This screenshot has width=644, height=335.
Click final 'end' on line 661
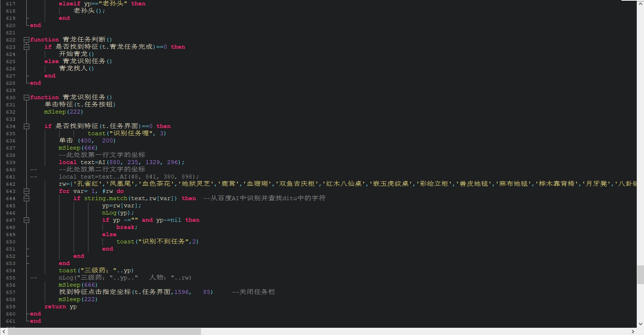[35, 321]
